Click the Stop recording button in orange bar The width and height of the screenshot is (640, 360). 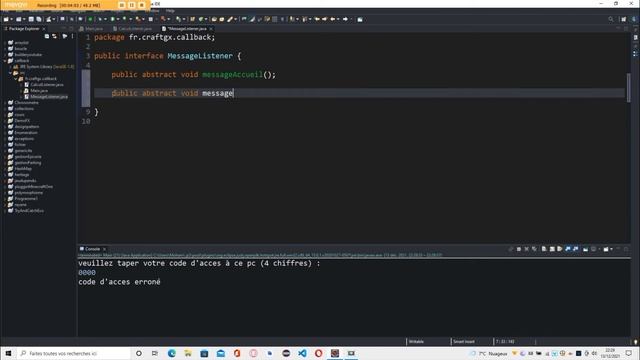[142, 5]
